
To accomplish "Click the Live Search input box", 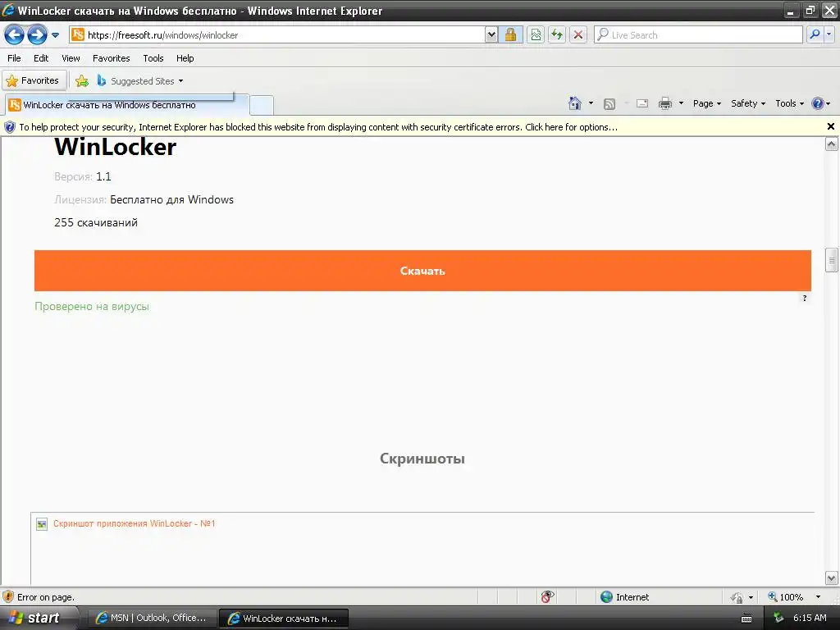I will [698, 34].
